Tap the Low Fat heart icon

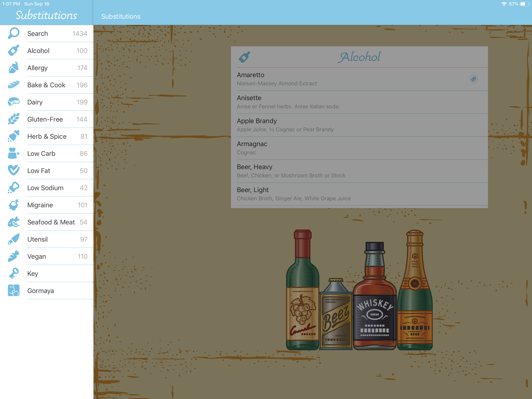click(13, 170)
